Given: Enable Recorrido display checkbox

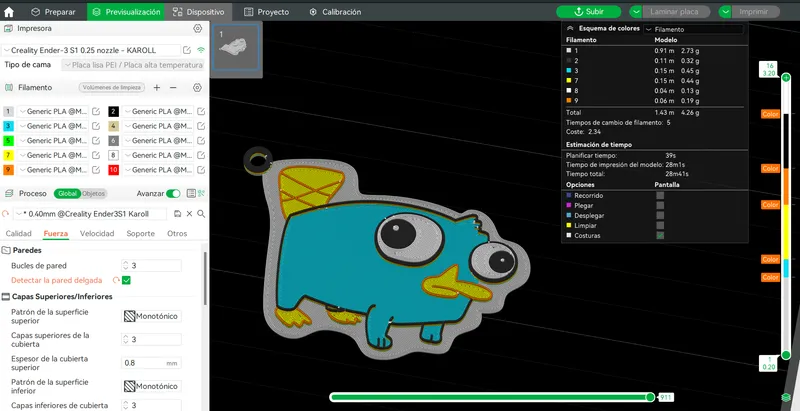Looking at the screenshot, I should pyautogui.click(x=660, y=195).
